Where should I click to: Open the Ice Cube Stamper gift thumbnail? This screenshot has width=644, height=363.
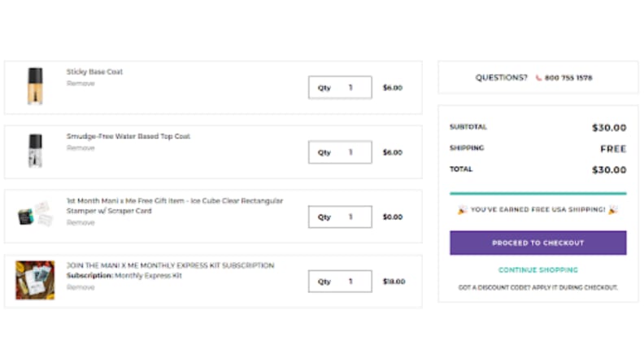35,214
